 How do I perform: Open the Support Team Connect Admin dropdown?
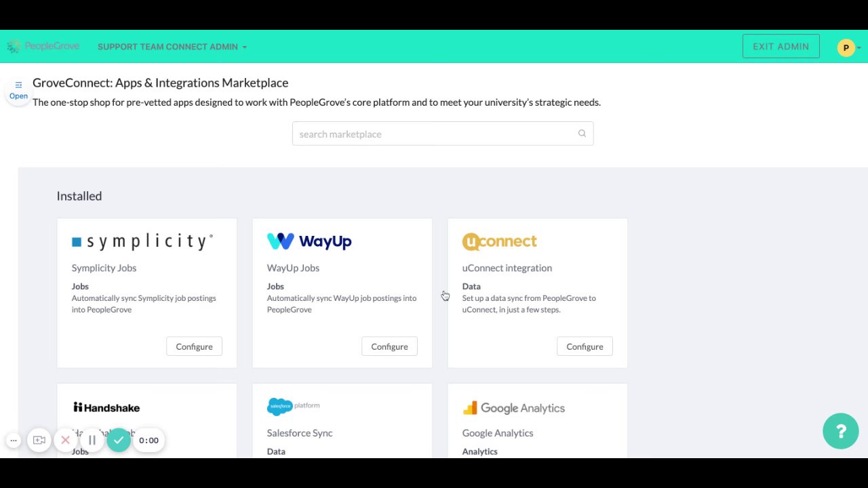tap(172, 47)
